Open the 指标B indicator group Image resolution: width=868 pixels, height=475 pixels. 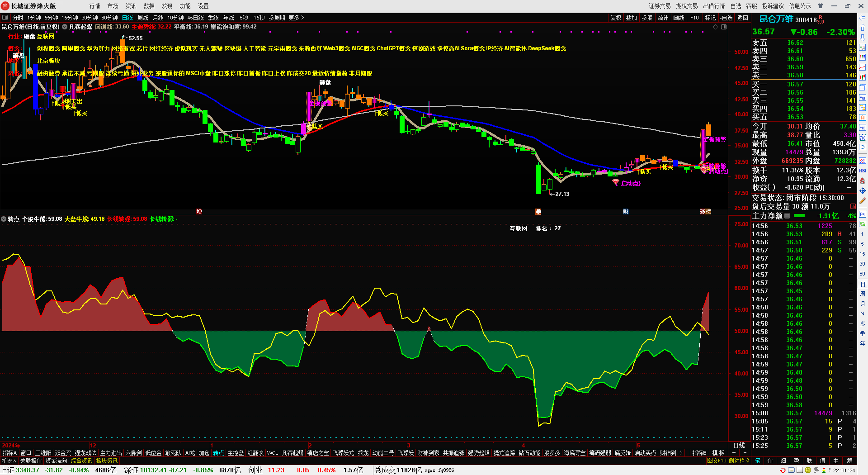click(699, 453)
